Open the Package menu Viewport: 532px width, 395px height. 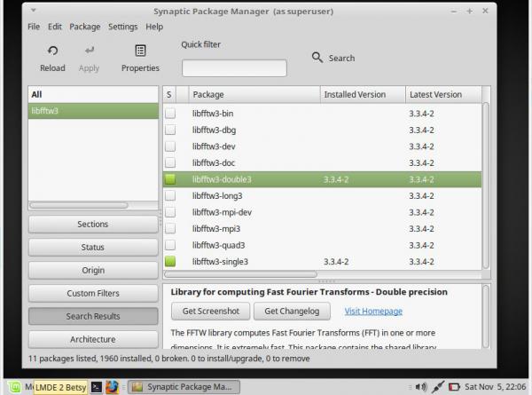coord(85,27)
